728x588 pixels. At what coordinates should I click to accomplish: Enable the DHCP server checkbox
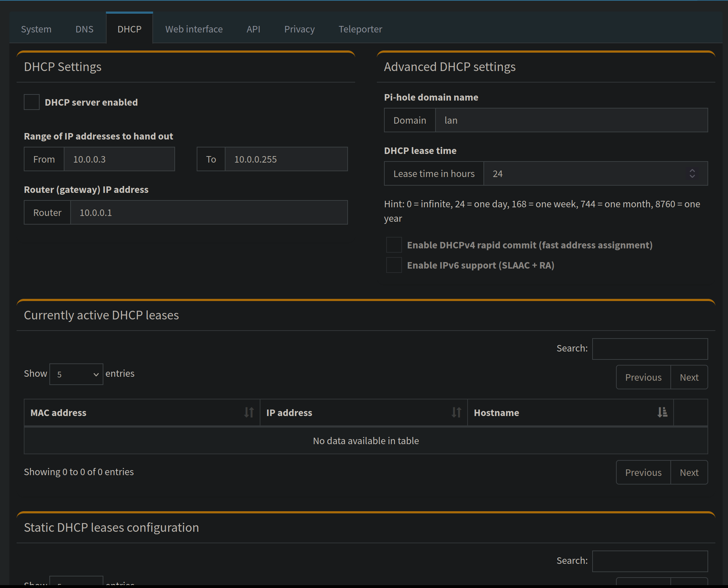tap(32, 102)
